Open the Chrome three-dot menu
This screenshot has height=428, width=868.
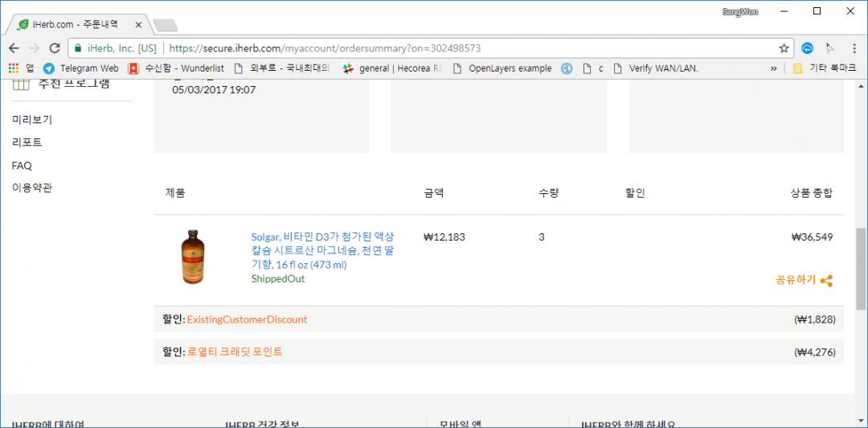(852, 48)
